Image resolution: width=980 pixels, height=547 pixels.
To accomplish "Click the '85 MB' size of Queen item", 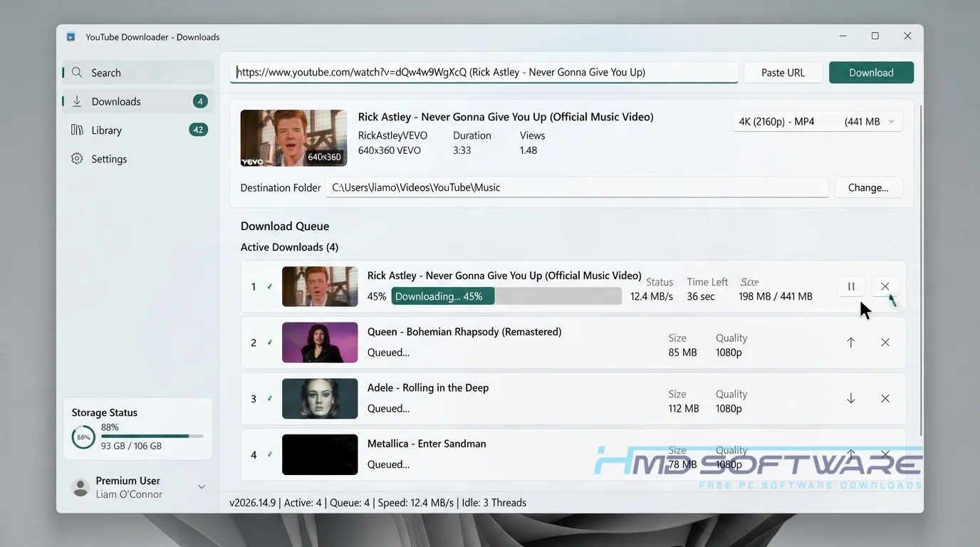I will (x=683, y=353).
